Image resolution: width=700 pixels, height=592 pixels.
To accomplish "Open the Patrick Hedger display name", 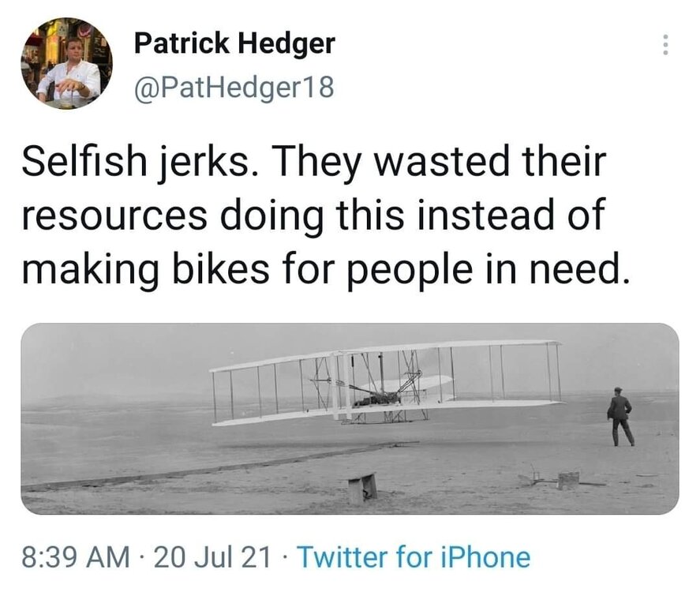I will 234,43.
